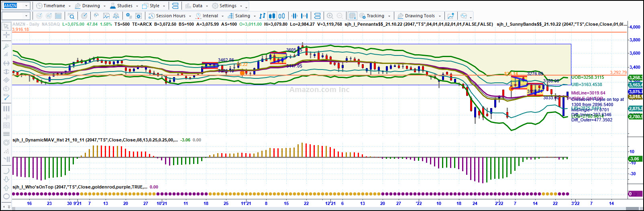
Task: Click the add study wave icon
Action: point(96,16)
